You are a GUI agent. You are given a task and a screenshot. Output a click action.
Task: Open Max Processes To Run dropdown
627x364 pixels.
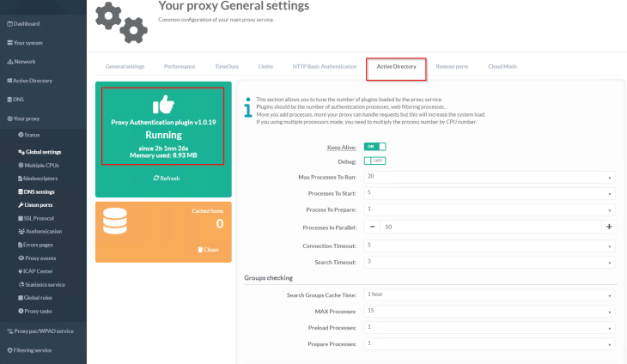tap(488, 177)
